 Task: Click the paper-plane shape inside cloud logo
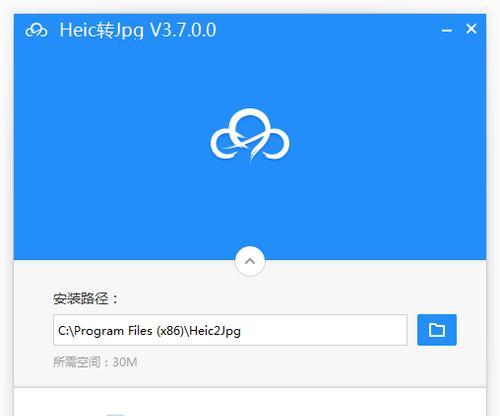pos(247,145)
